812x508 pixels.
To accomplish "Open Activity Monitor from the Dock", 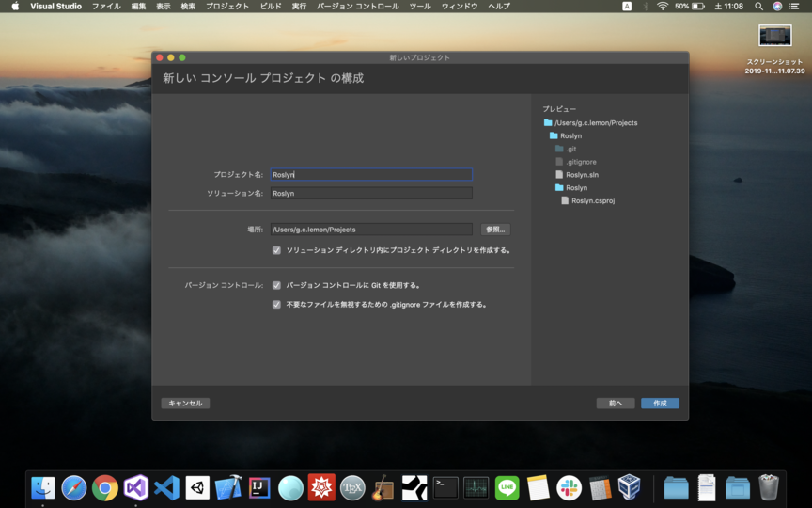I will click(476, 488).
